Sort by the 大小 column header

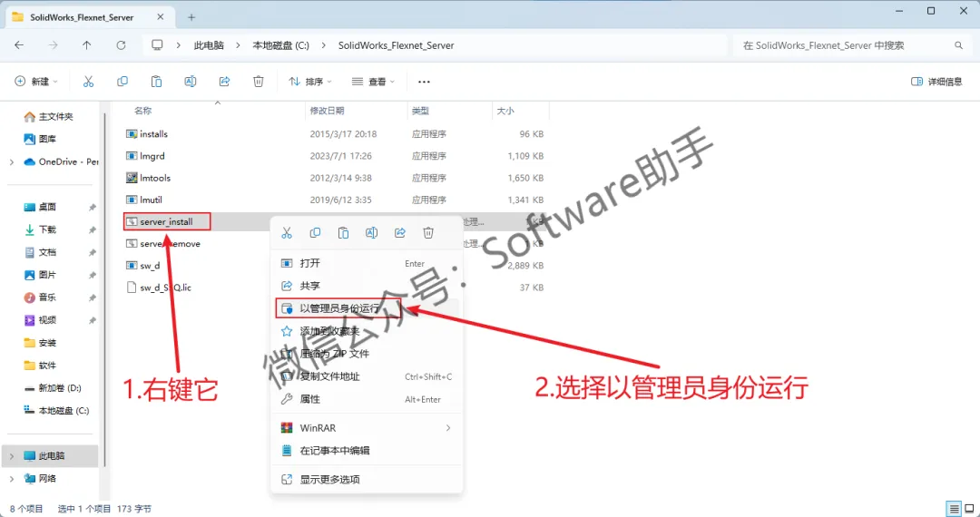[x=505, y=111]
